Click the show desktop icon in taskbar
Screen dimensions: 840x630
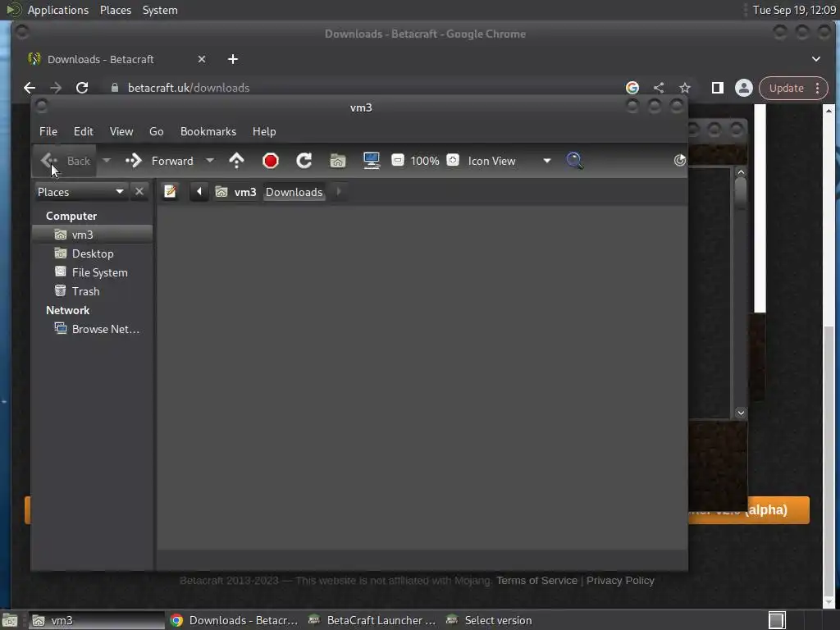(x=10, y=620)
